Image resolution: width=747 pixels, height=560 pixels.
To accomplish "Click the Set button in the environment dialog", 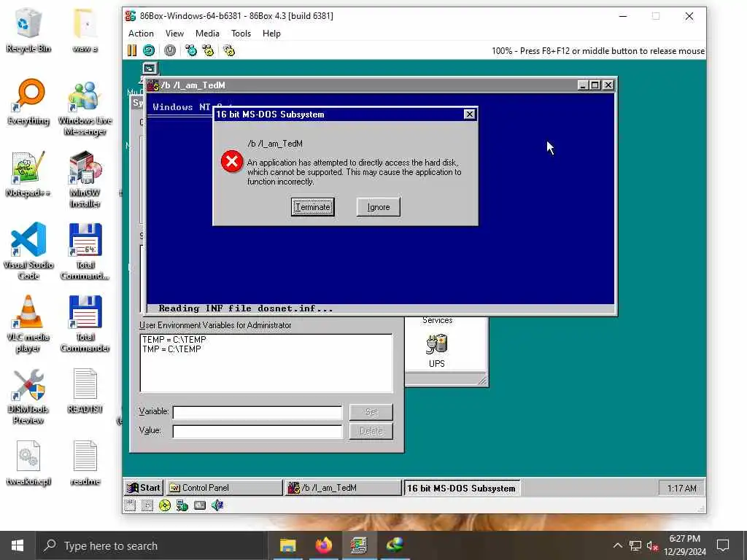I will pyautogui.click(x=371, y=412).
